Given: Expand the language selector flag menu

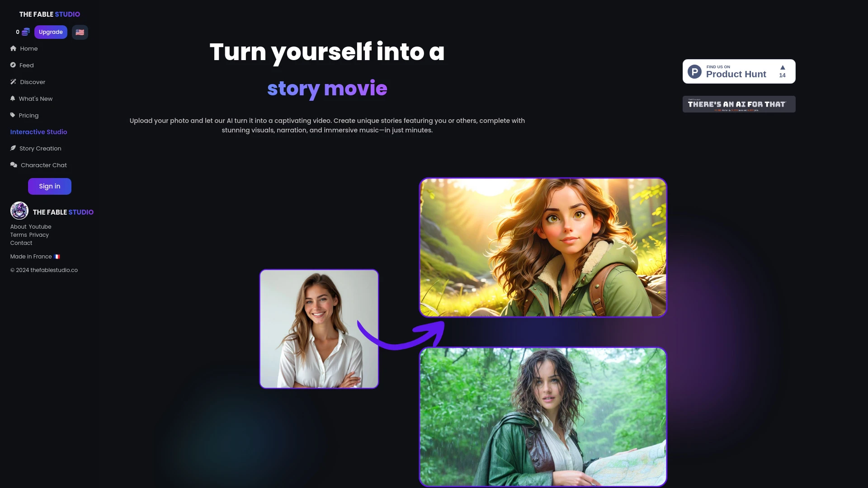Looking at the screenshot, I should click(79, 32).
